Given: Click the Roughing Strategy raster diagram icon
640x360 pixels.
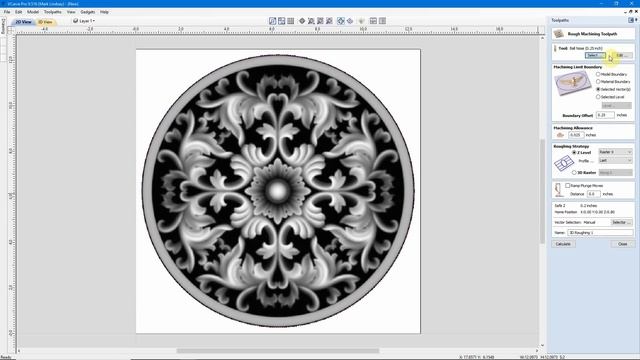Looking at the screenshot, I should [x=564, y=163].
